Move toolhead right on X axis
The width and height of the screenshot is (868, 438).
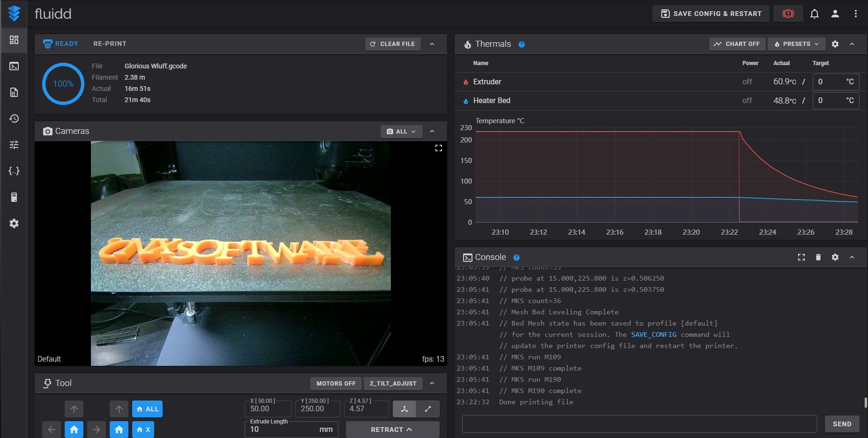point(97,430)
